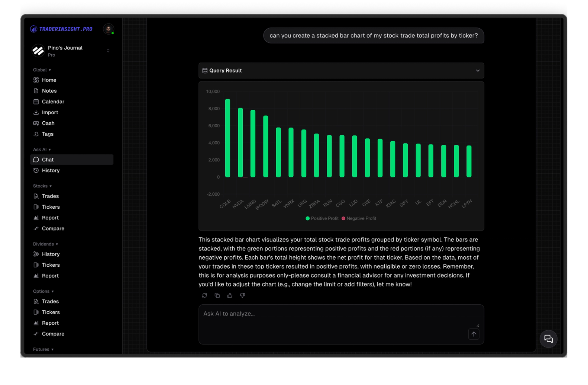Image resolution: width=588 pixels, height=385 pixels.
Task: Click the SATL ticker axis label
Action: coord(277,203)
